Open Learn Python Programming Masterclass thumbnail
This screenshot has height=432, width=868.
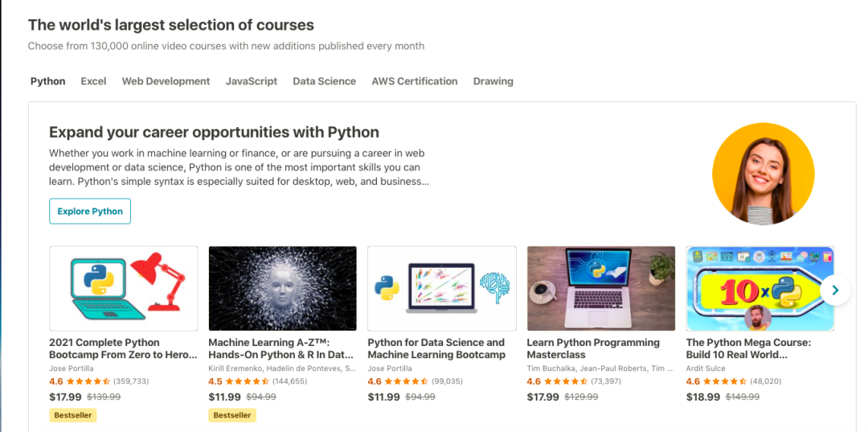pyautogui.click(x=600, y=288)
